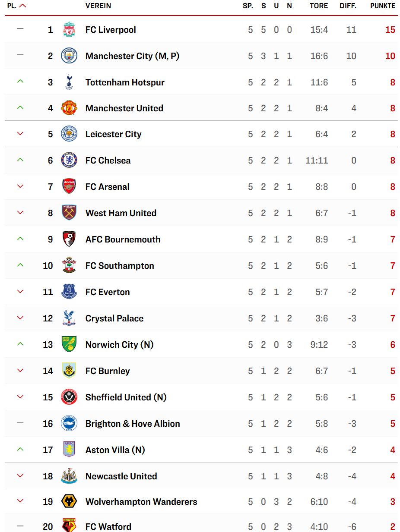Sort table by the PL. column arrow
The image size is (400, 532).
[23, 6]
